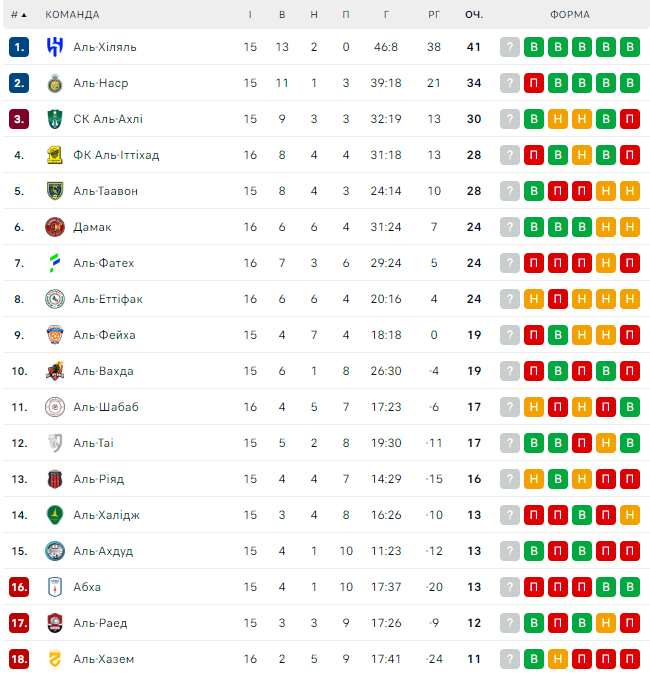Click the Аль-Вахда club crest

pyautogui.click(x=54, y=371)
